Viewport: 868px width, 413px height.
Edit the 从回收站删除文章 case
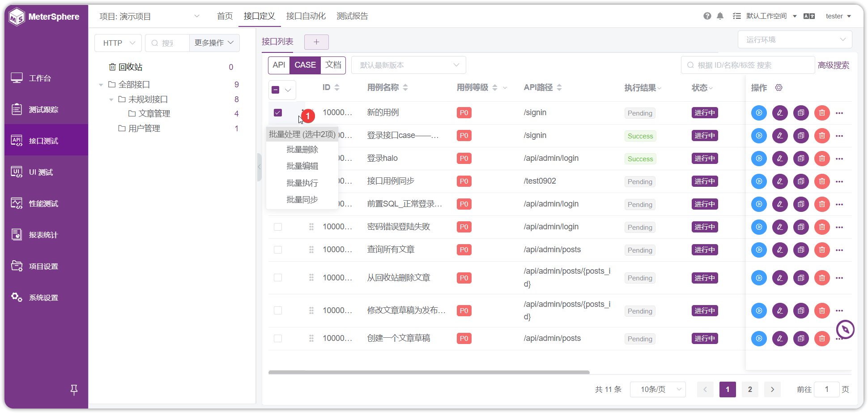(x=780, y=278)
